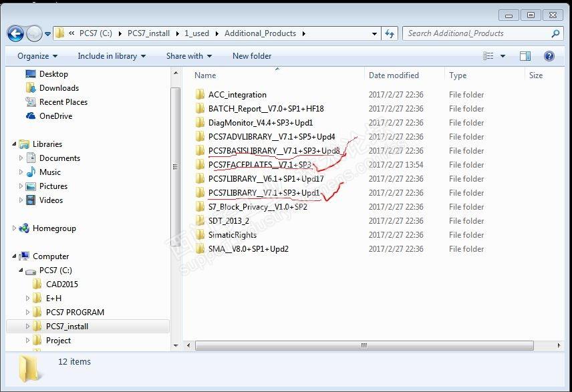Select SMA__V8.0+SP1+Upd2 folder name
Screen dimensions: 572x392
[249, 249]
